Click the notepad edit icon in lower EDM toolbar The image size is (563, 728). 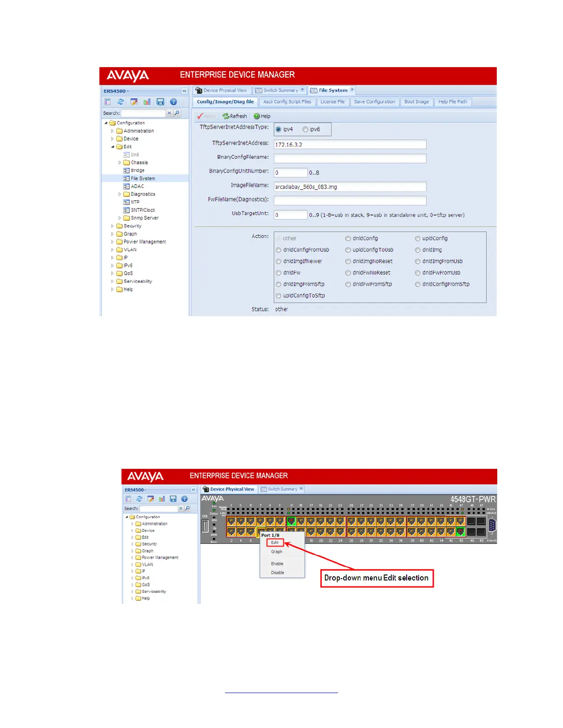150,499
